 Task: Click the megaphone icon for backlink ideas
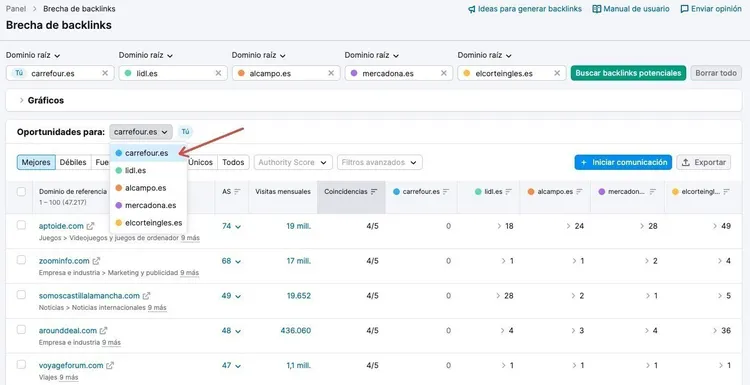[x=472, y=9]
